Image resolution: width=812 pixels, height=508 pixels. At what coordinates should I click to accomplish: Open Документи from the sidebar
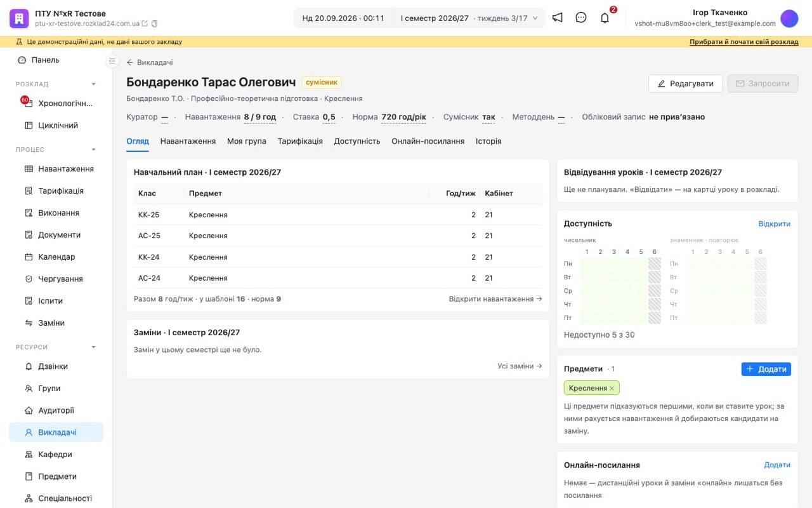click(x=56, y=235)
